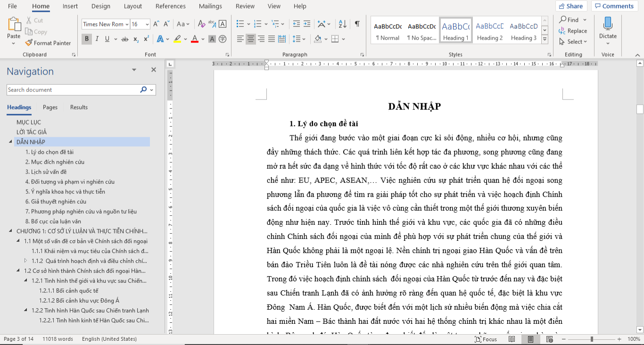Open the File menu
Screen dimensions: 644x345
tap(13, 6)
